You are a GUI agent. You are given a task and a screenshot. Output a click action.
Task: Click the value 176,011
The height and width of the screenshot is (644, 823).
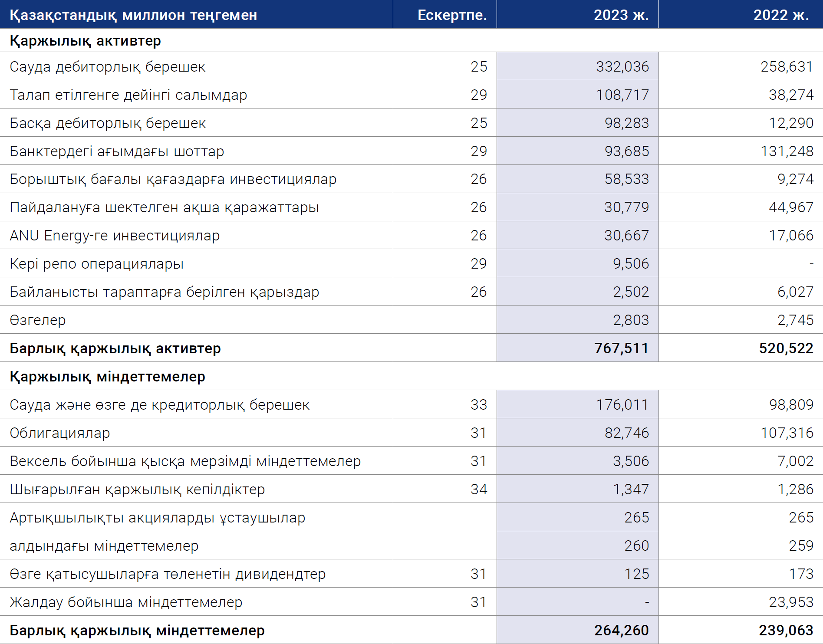(x=622, y=405)
